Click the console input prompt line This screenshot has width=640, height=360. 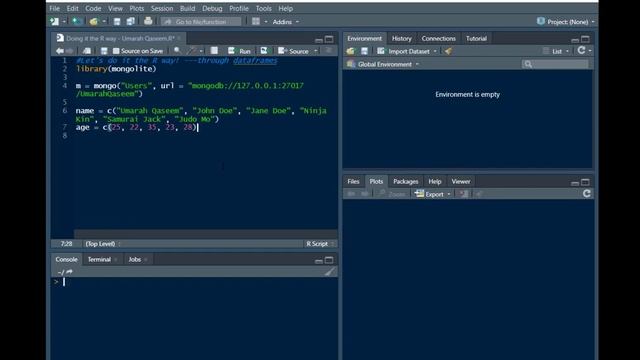tap(194, 282)
